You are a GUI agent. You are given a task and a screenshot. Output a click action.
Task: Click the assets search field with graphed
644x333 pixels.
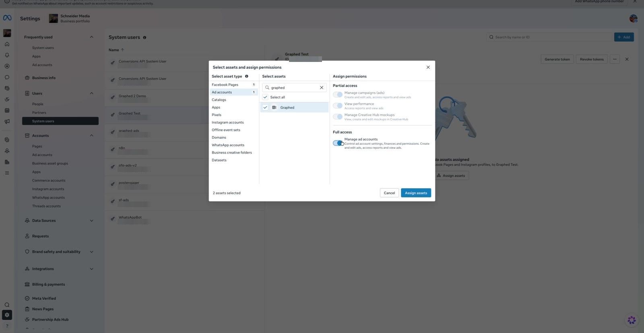click(x=294, y=88)
